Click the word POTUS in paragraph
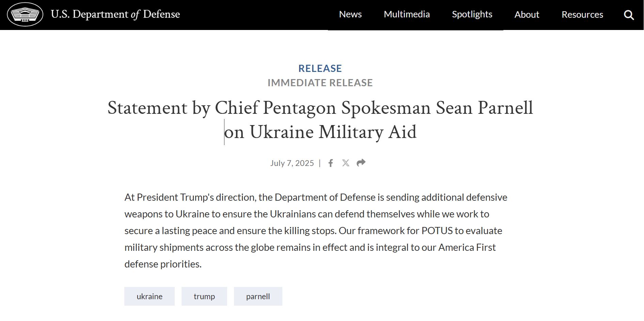The height and width of the screenshot is (321, 644). click(x=437, y=231)
